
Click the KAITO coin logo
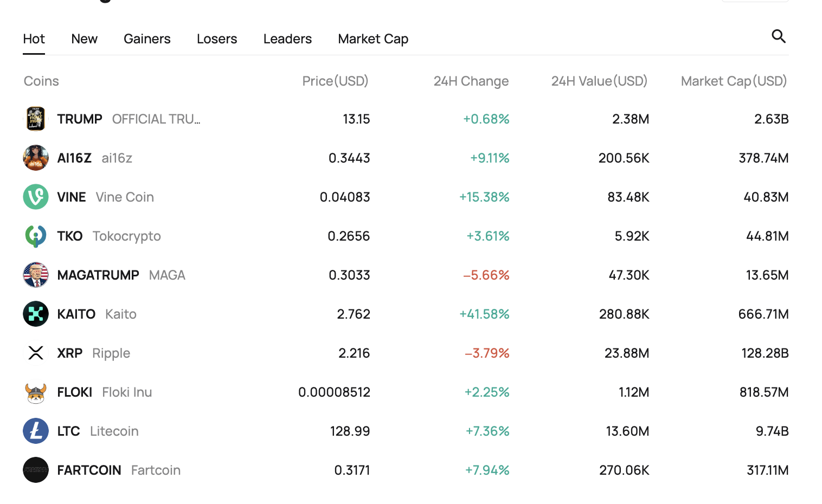coord(36,314)
